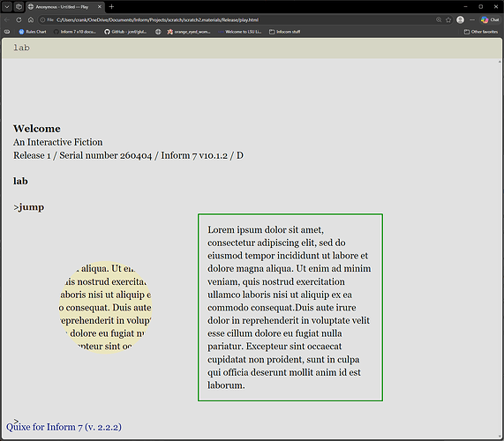
Task: Open the Inform 7 v10 documentation bookmark
Action: click(x=75, y=32)
